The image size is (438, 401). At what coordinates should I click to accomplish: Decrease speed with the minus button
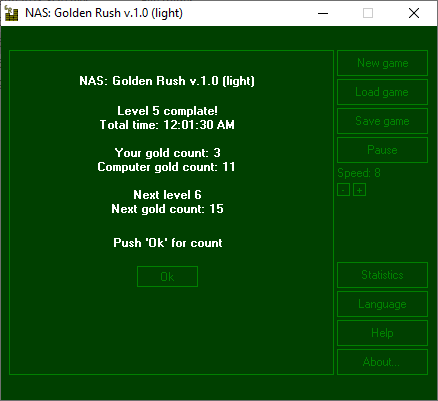(x=343, y=190)
